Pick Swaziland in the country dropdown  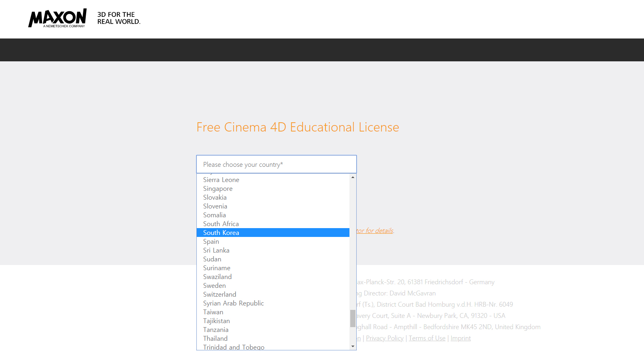pos(273,277)
